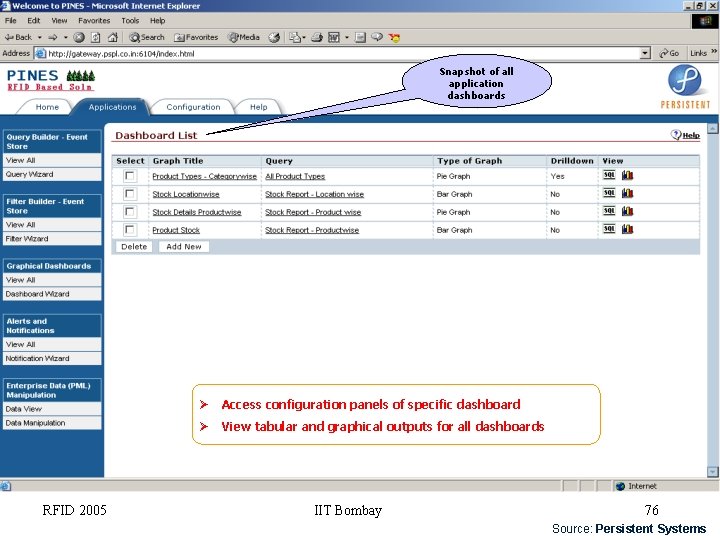This screenshot has width=720, height=540.
Task: Click the Discuss toolbar icon
Action: [x=377, y=37]
